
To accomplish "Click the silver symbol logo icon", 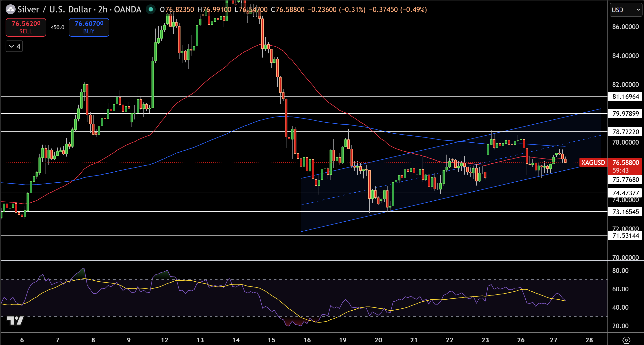I will pyautogui.click(x=10, y=10).
